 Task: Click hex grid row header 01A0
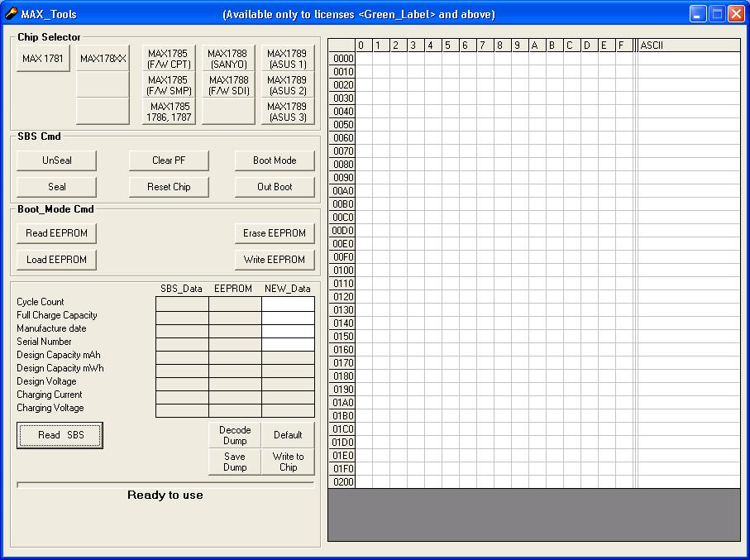tap(342, 403)
